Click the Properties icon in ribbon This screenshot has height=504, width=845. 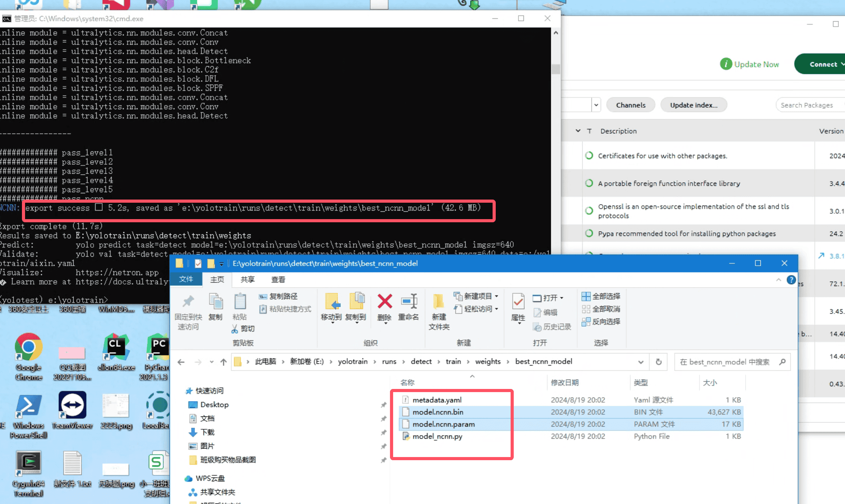518,302
